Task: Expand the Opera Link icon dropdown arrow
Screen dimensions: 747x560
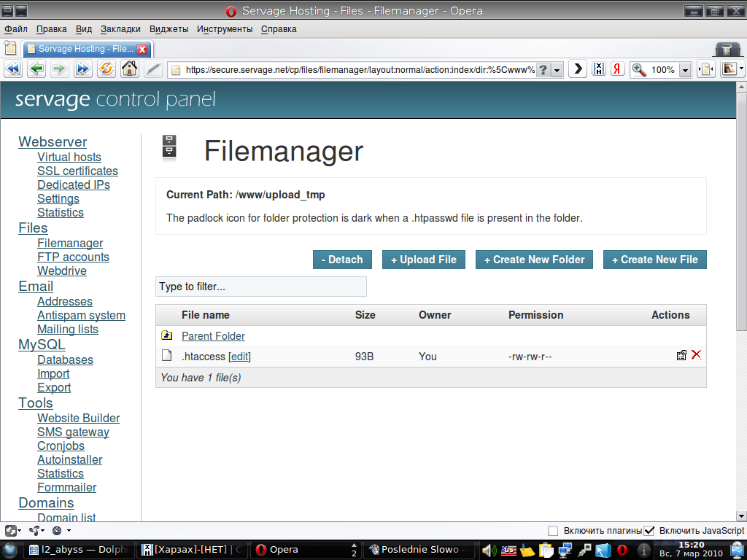Action: pyautogui.click(x=43, y=531)
